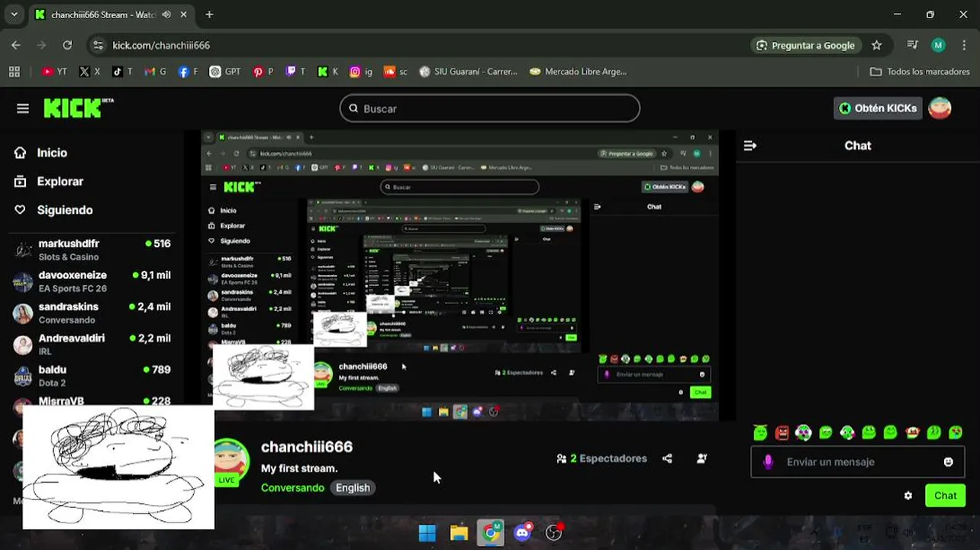980x550 pixels.
Task: Open the Conversando category link
Action: [292, 487]
